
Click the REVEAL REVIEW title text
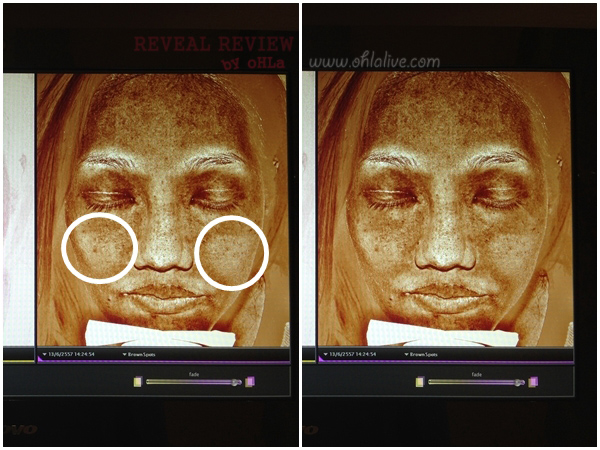pyautogui.click(x=214, y=45)
